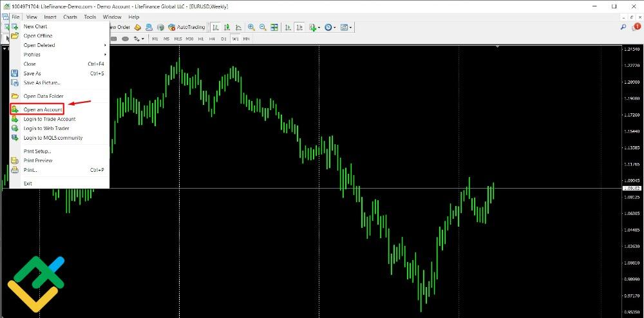The height and width of the screenshot is (318, 644).
Task: Open the arrows objects dropdown
Action: pos(139,39)
